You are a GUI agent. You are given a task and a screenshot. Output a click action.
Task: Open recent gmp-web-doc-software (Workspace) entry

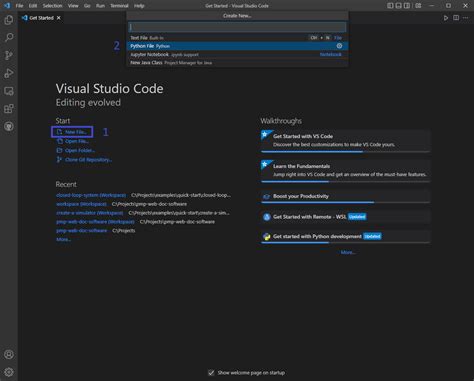coord(95,222)
